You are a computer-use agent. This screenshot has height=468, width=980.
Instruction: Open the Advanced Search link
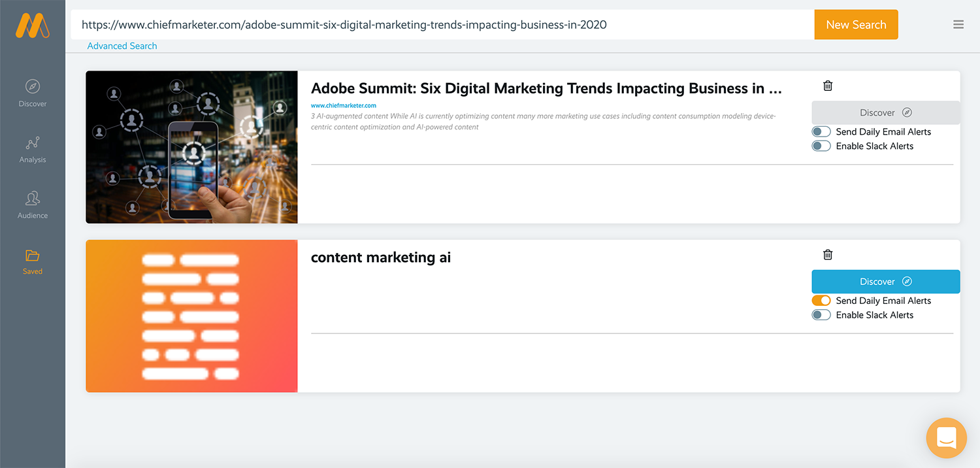[x=122, y=46]
